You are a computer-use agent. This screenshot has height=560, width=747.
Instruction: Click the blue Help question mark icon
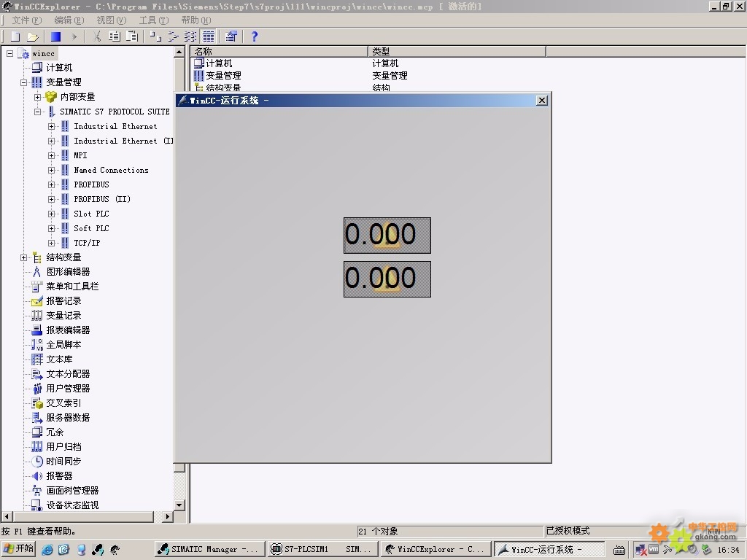pos(255,36)
